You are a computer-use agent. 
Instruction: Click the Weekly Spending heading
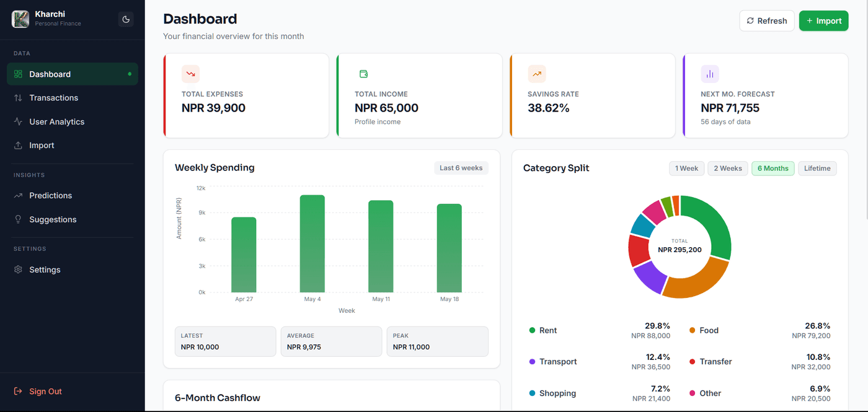(215, 167)
